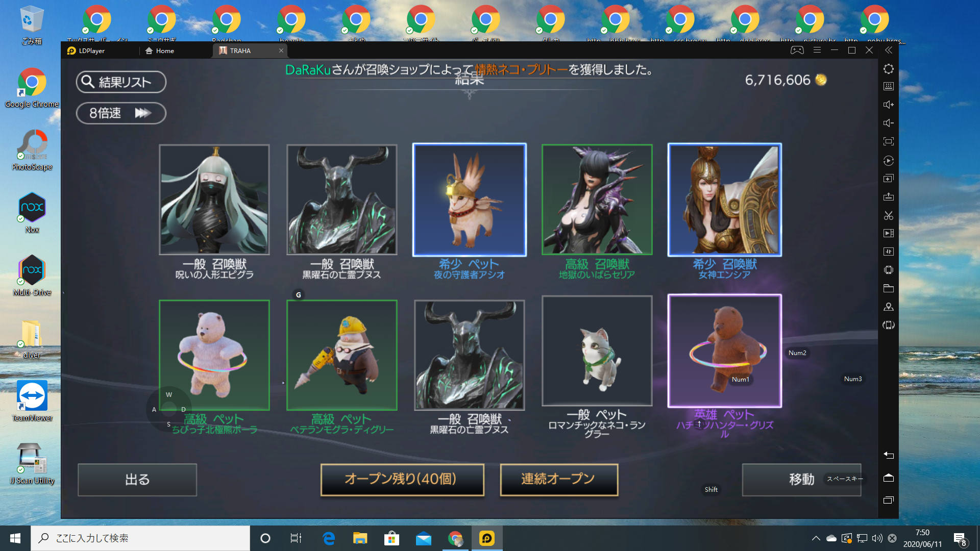Open Nox desktop icon
This screenshot has height=551, width=980.
pyautogui.click(x=32, y=213)
